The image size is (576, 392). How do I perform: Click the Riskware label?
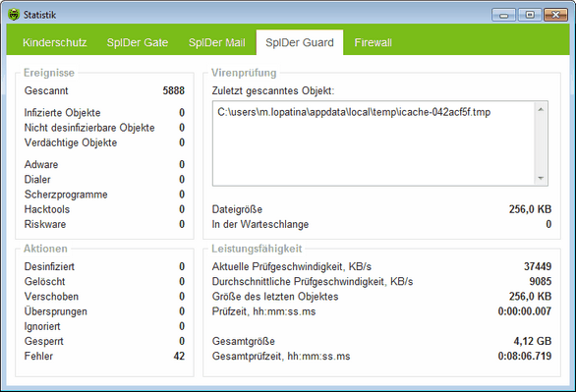point(45,224)
